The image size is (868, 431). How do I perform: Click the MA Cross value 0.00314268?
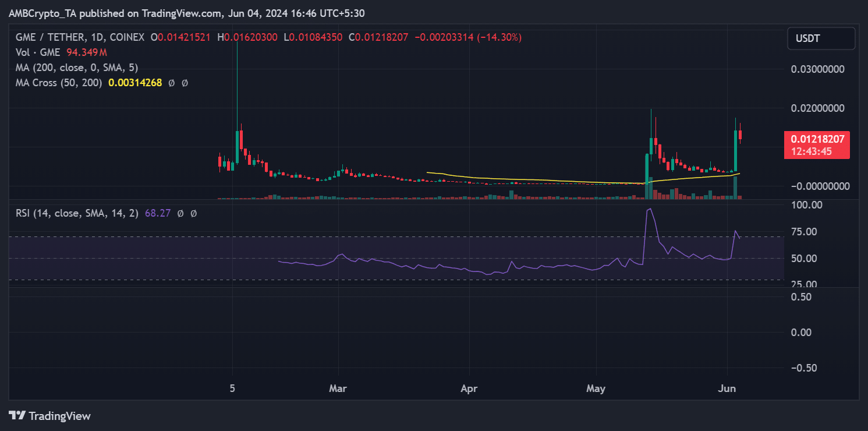(x=135, y=83)
